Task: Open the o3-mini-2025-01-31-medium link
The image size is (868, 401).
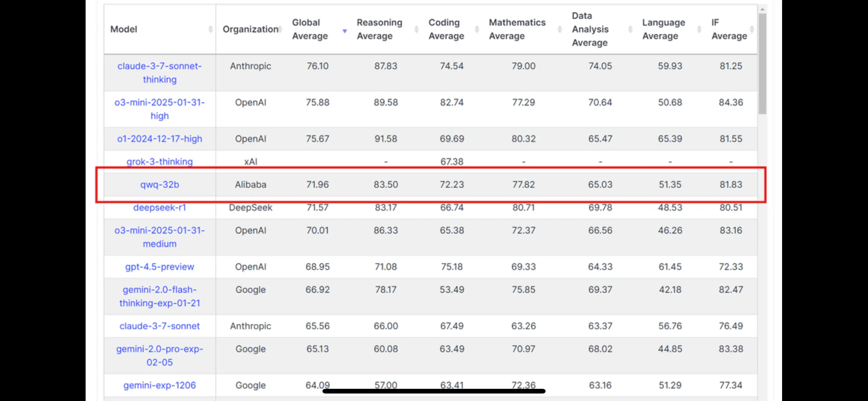Action: click(159, 237)
